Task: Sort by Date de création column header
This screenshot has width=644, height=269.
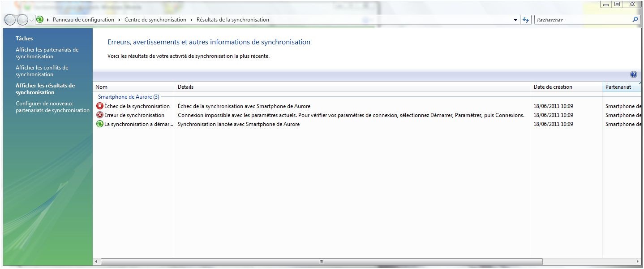Action: (x=567, y=87)
